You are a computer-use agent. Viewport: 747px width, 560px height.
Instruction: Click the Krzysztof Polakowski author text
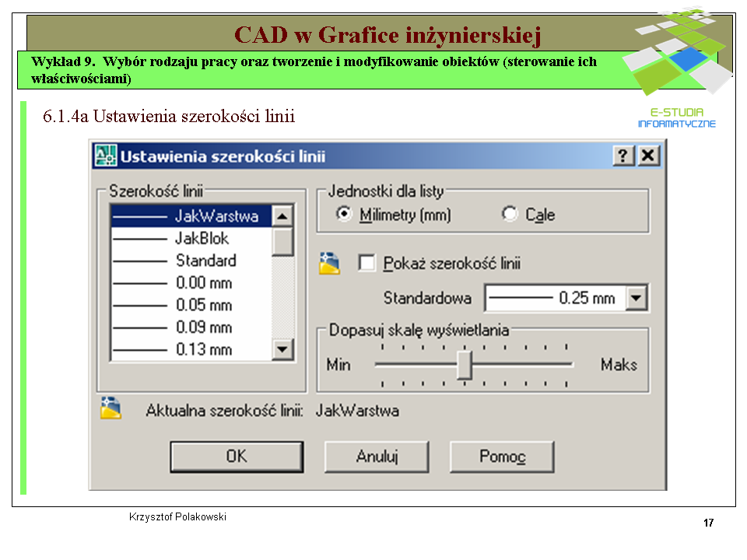point(177,516)
